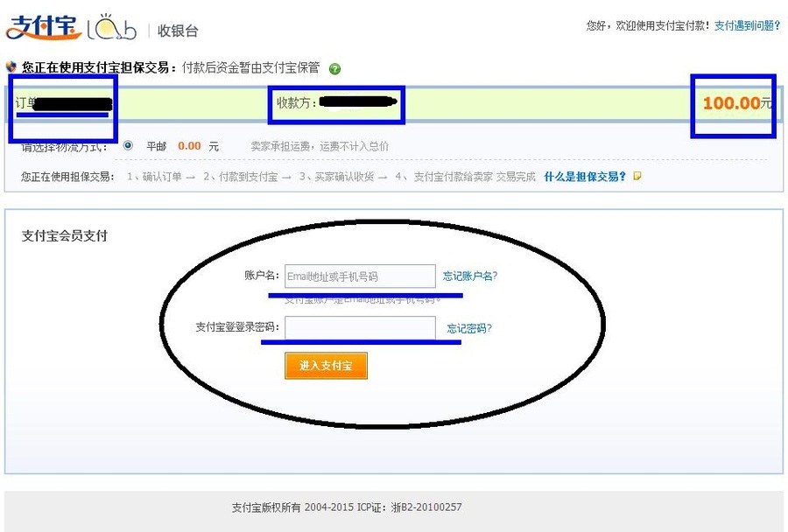788x532 pixels.
Task: Click the 忘记账户名? link
Action: 470,276
